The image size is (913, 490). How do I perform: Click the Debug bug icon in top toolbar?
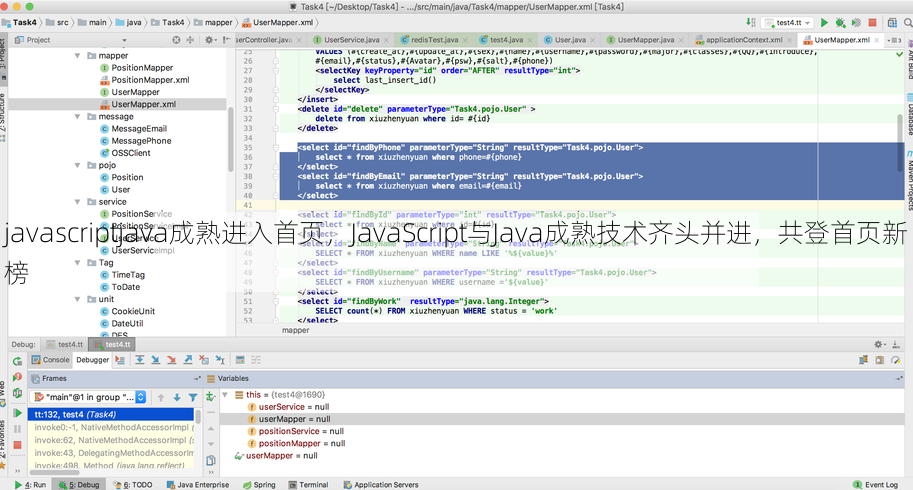pyautogui.click(x=840, y=23)
